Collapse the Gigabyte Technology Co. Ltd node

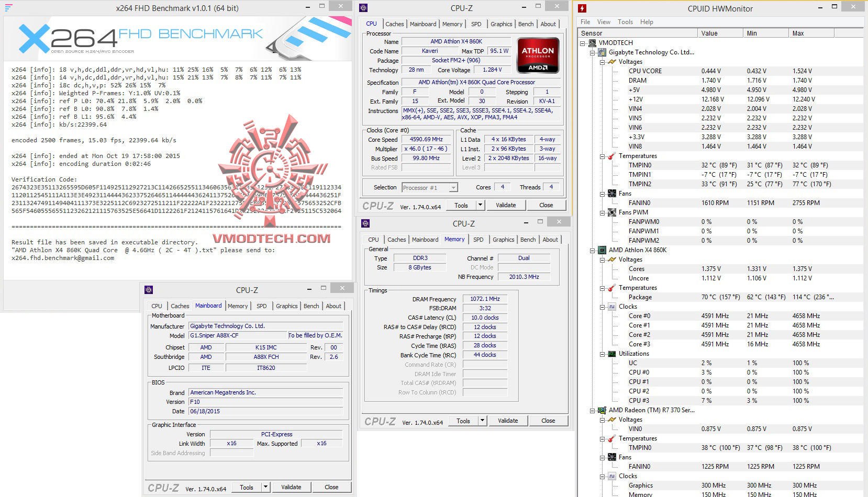point(593,52)
